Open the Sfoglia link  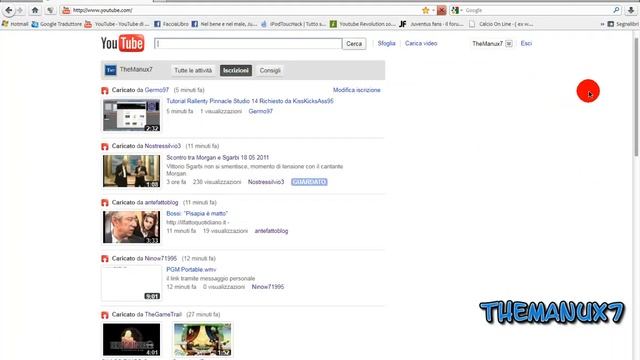[386, 43]
